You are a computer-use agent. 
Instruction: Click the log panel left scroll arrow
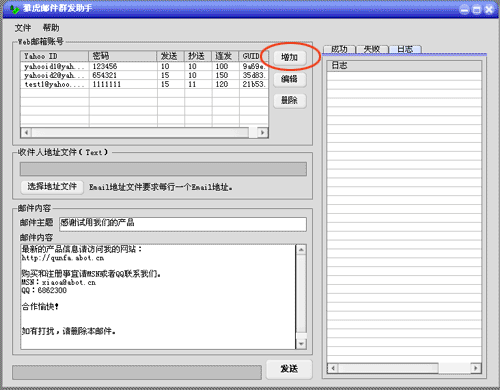click(x=333, y=368)
